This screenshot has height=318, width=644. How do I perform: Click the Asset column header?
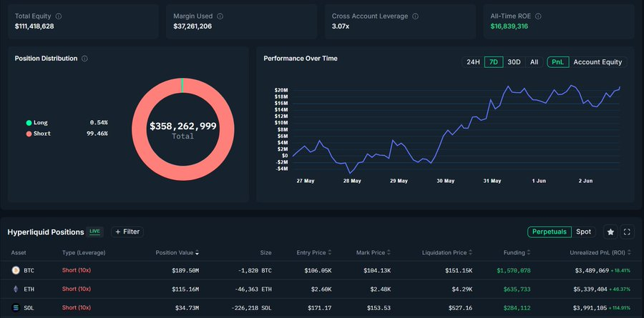point(19,253)
